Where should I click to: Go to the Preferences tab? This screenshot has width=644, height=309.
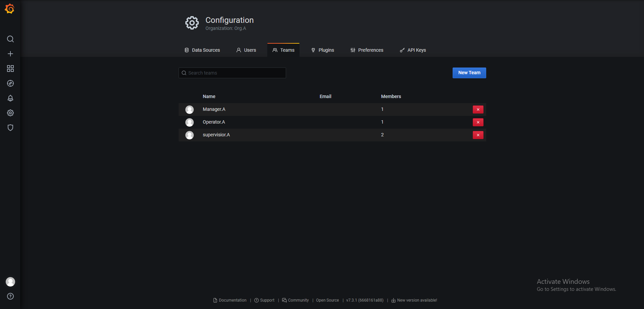[367, 50]
